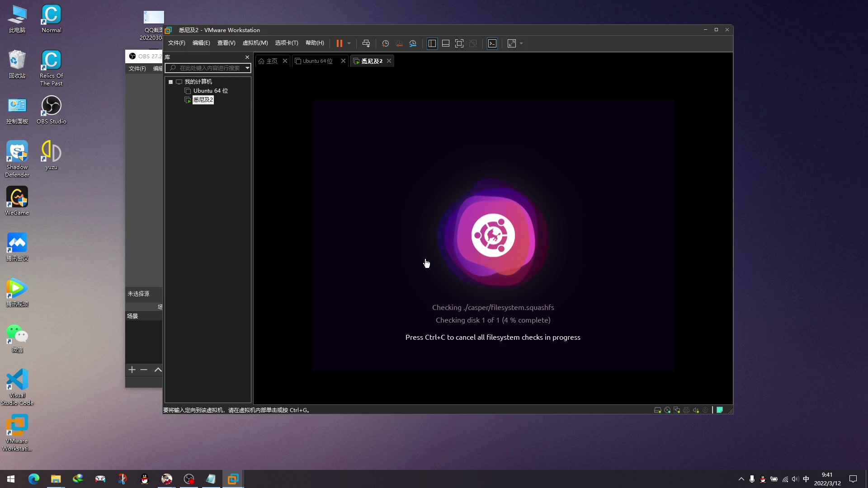Revert the VM to its previous snapshot

(399, 43)
